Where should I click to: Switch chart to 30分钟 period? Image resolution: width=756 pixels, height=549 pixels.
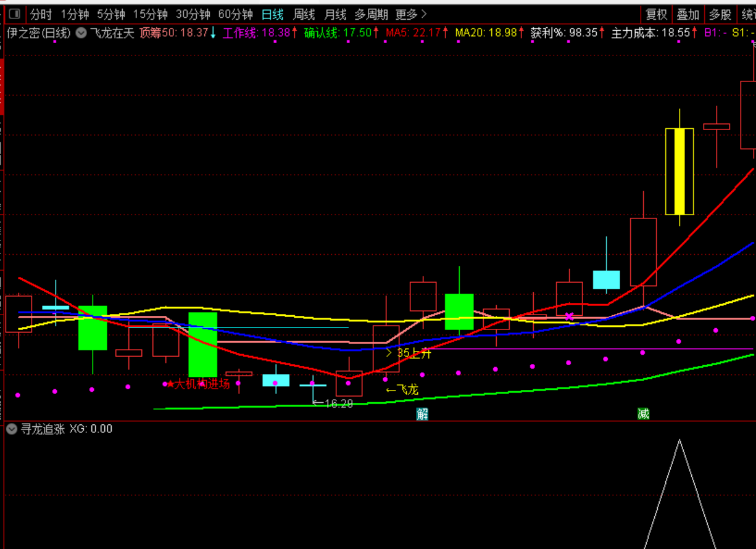193,14
